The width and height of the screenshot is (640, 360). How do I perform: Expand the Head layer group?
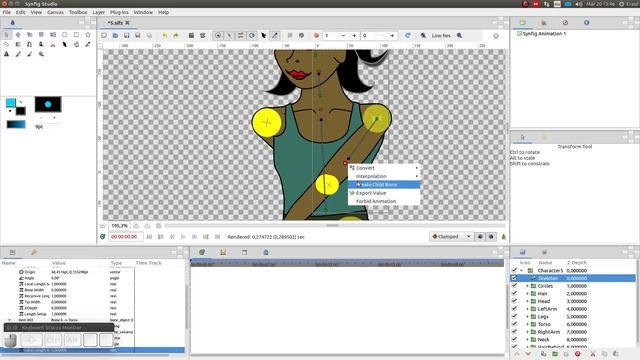[527, 301]
